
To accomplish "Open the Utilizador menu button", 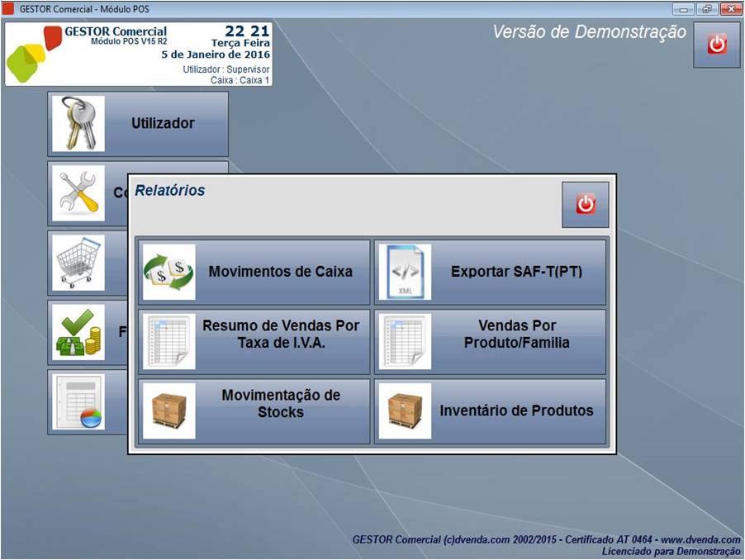I will (x=163, y=124).
